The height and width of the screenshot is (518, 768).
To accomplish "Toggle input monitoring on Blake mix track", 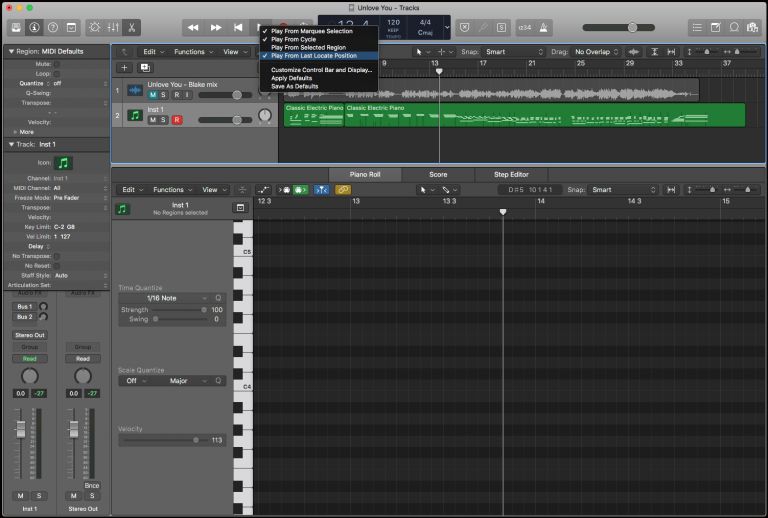I will point(187,95).
